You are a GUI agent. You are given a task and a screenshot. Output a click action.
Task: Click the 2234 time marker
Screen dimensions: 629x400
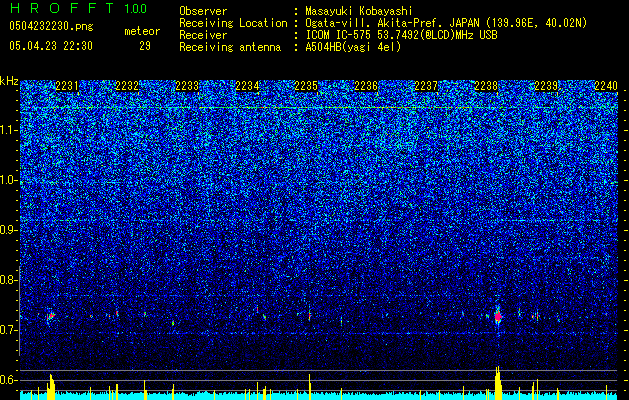(247, 86)
